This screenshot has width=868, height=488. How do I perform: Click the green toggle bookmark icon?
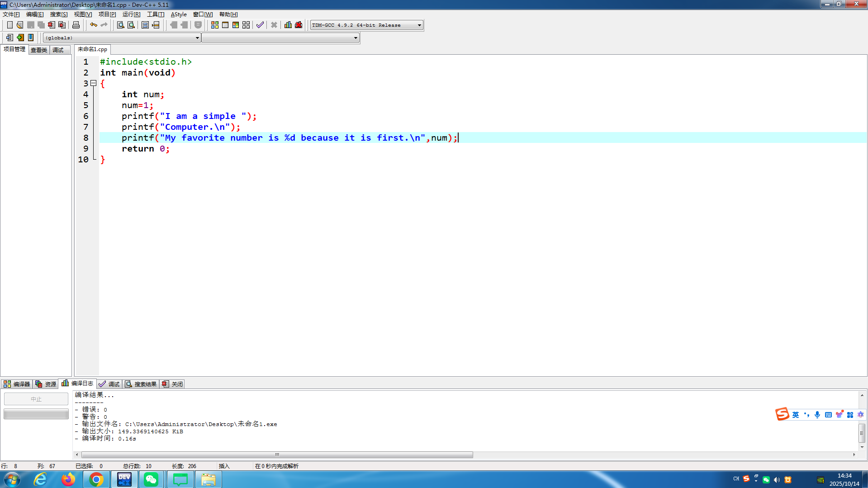pos(20,38)
